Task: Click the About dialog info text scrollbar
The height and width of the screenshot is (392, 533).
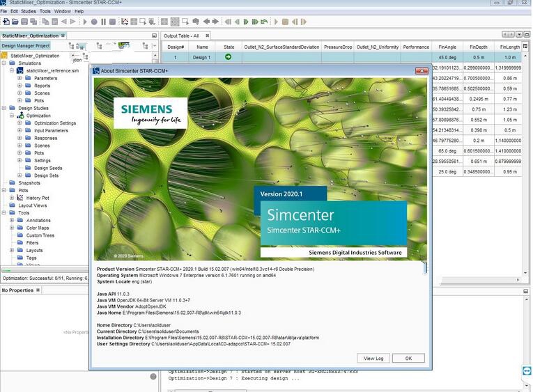Action: pos(424,267)
